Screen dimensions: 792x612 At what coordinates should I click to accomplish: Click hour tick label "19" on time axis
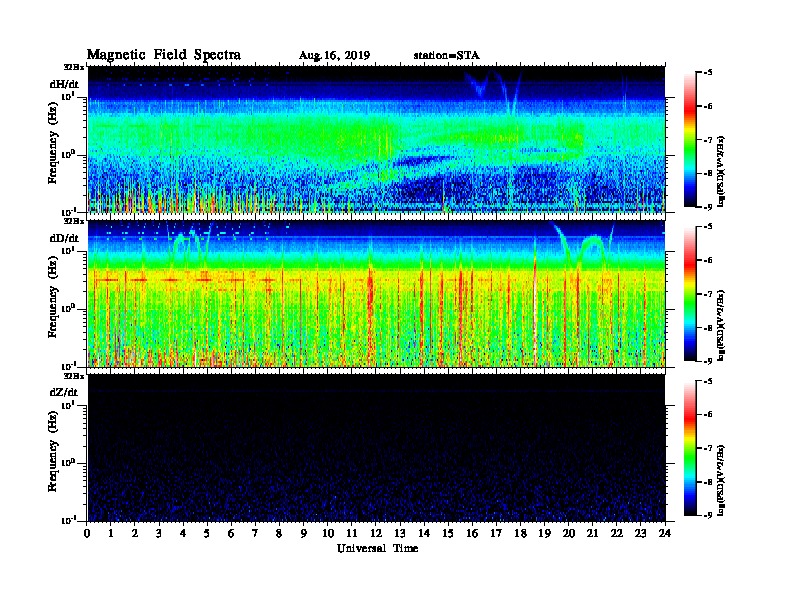point(544,533)
